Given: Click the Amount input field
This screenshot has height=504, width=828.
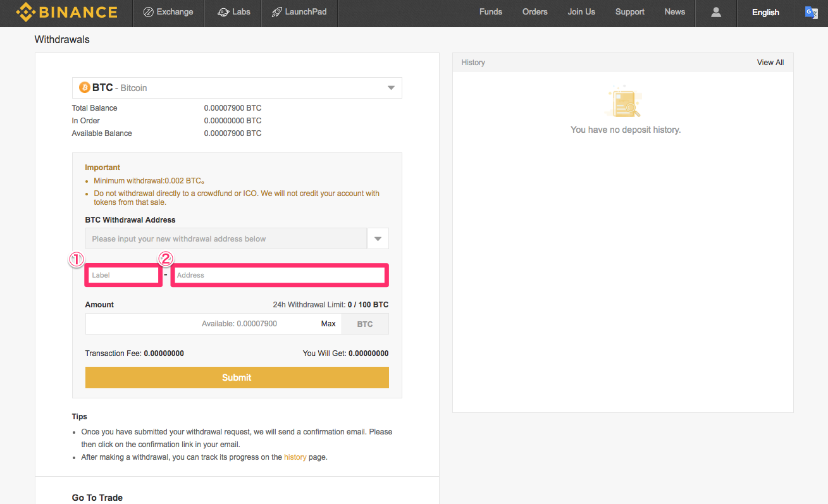Looking at the screenshot, I should click(x=214, y=324).
